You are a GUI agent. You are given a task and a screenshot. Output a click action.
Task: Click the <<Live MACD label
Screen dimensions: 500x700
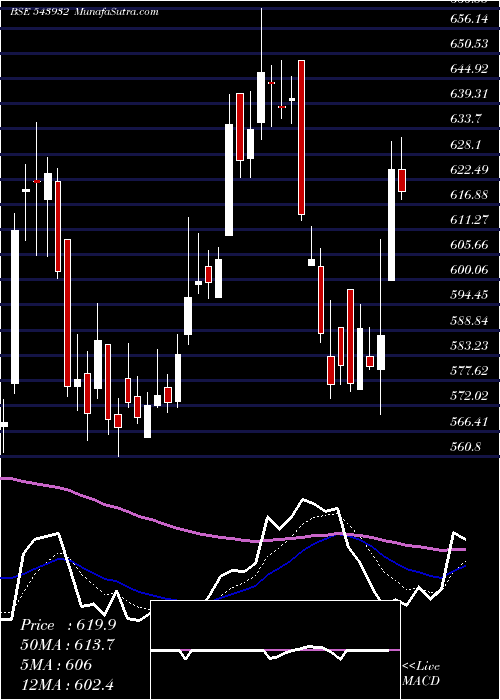[x=421, y=673]
